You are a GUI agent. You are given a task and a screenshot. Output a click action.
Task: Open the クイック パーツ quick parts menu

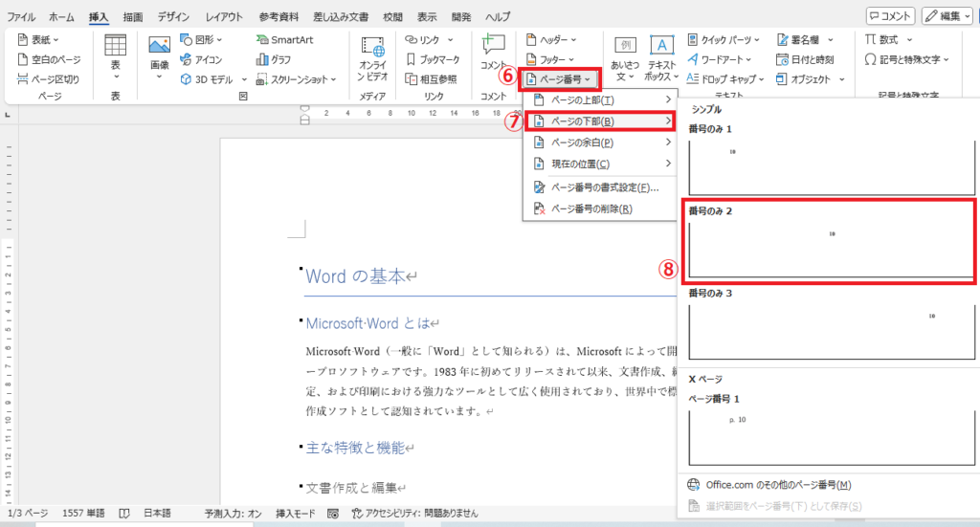point(724,40)
